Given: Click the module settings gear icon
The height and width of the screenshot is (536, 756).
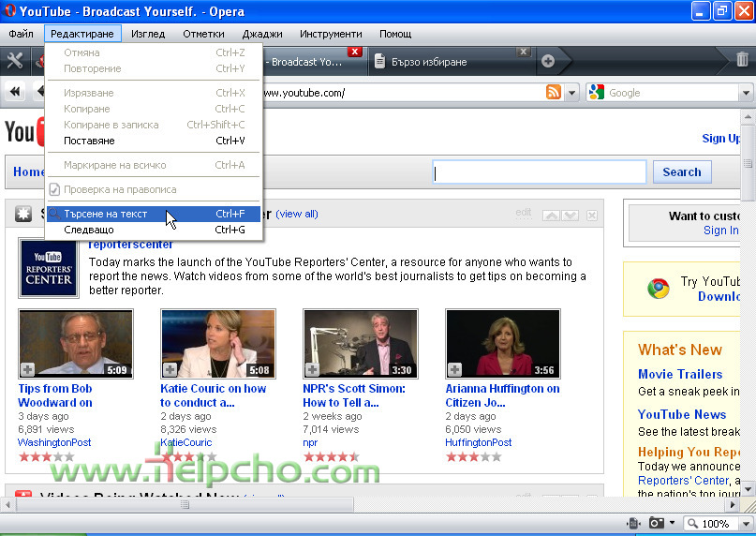Looking at the screenshot, I should pos(23,215).
